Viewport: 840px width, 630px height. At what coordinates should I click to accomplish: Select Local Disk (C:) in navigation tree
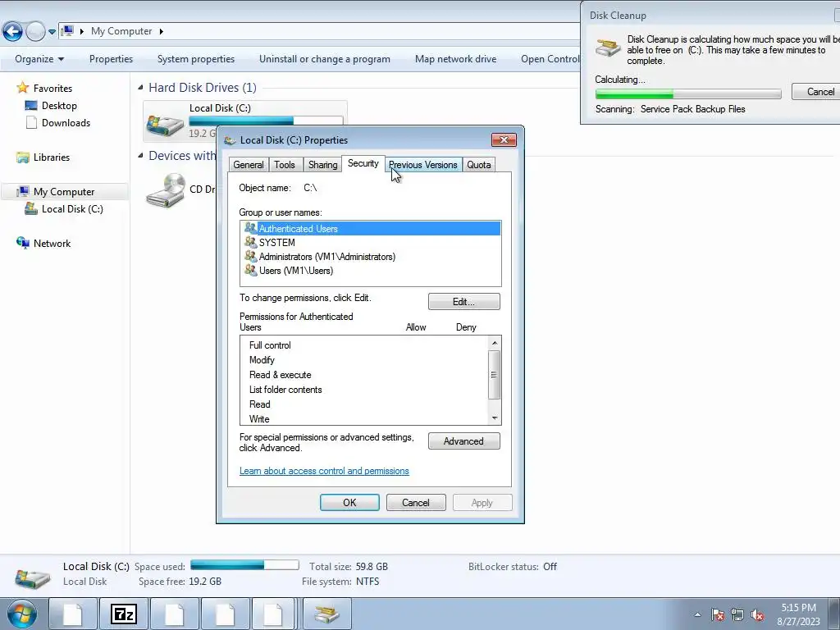[x=72, y=209]
